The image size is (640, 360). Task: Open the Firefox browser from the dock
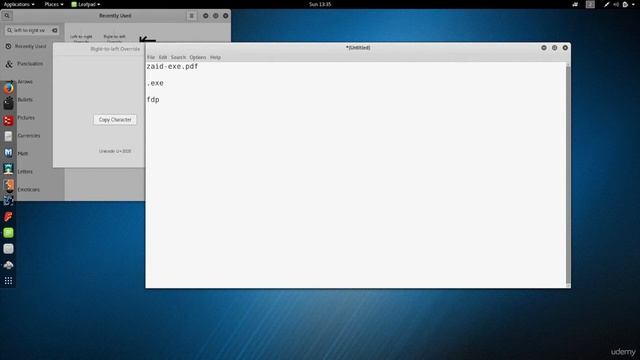point(8,88)
